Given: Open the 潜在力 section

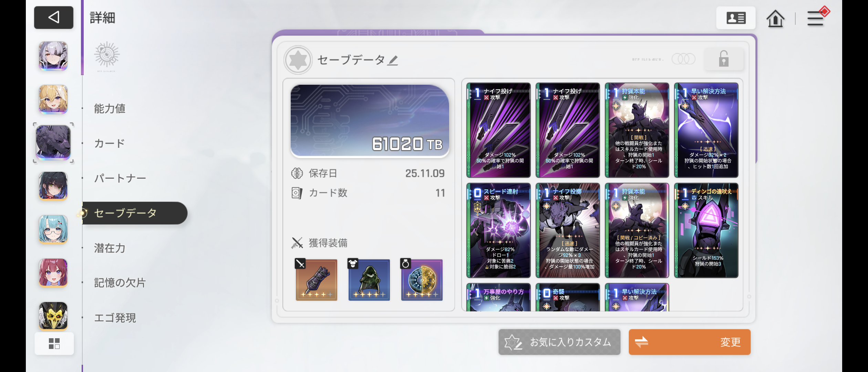Looking at the screenshot, I should [110, 248].
